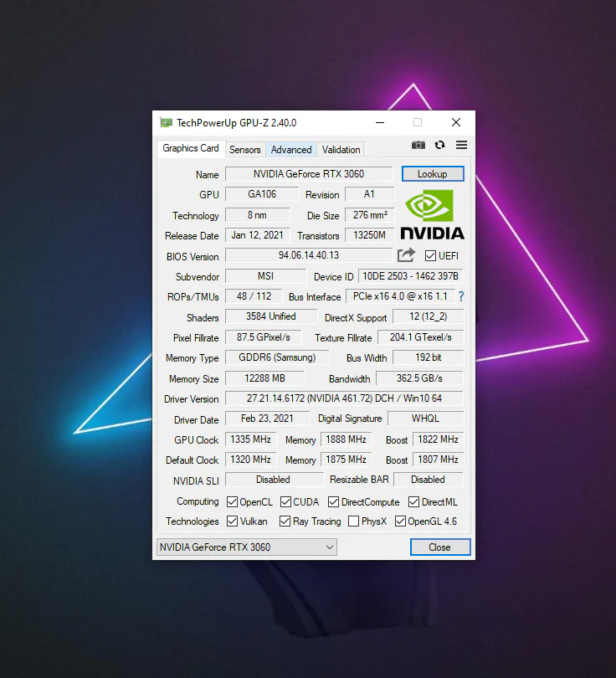Viewport: 616px width, 678px height.
Task: Click the Device ID field 10DE 2503
Action: click(x=411, y=276)
